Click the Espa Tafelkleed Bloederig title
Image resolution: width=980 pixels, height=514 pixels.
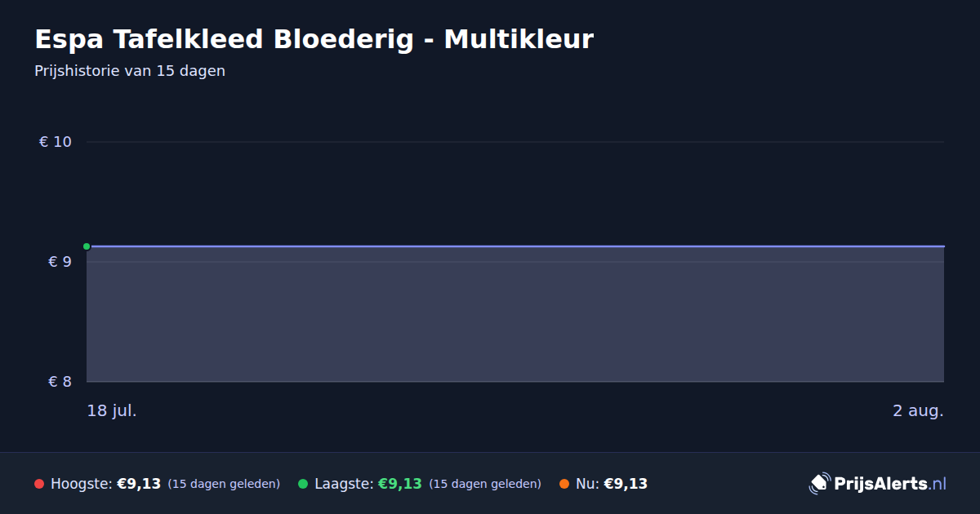coord(314,39)
